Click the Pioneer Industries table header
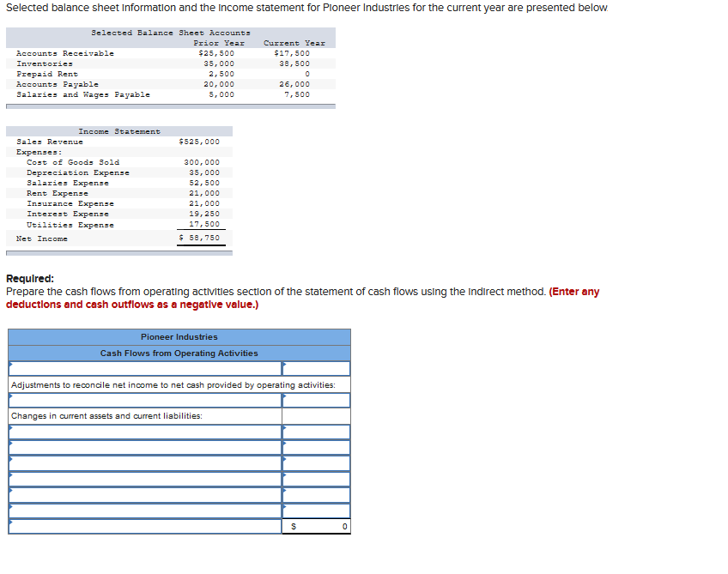 click(179, 337)
